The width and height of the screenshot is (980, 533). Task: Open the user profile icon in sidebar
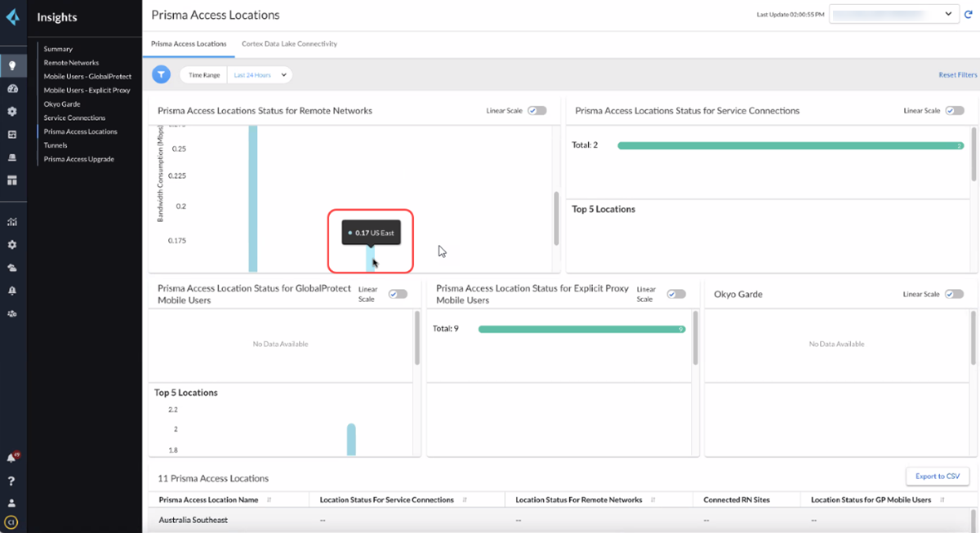pyautogui.click(x=12, y=503)
